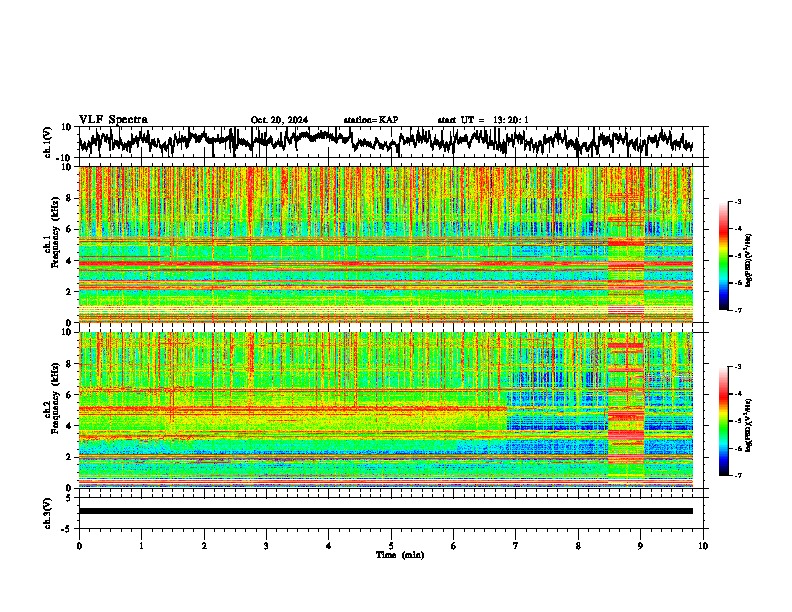Click the '-3' label on ch.1 colorbar
The width and height of the screenshot is (792, 612).
coord(738,202)
